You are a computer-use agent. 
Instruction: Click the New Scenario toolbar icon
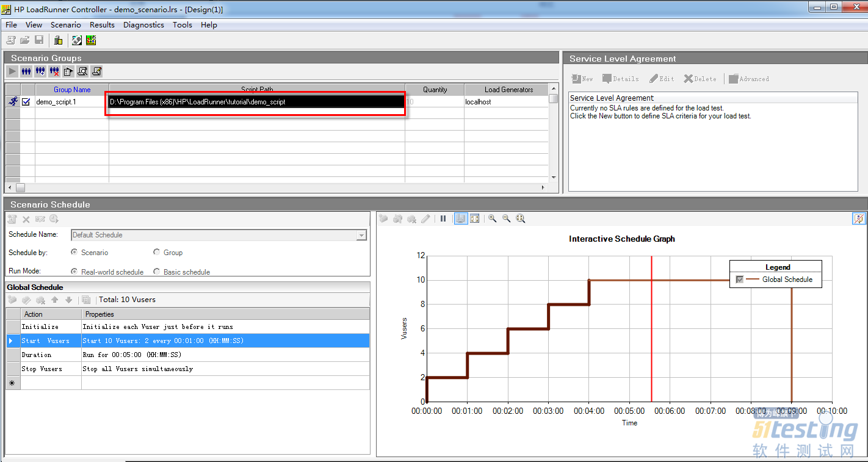point(11,40)
